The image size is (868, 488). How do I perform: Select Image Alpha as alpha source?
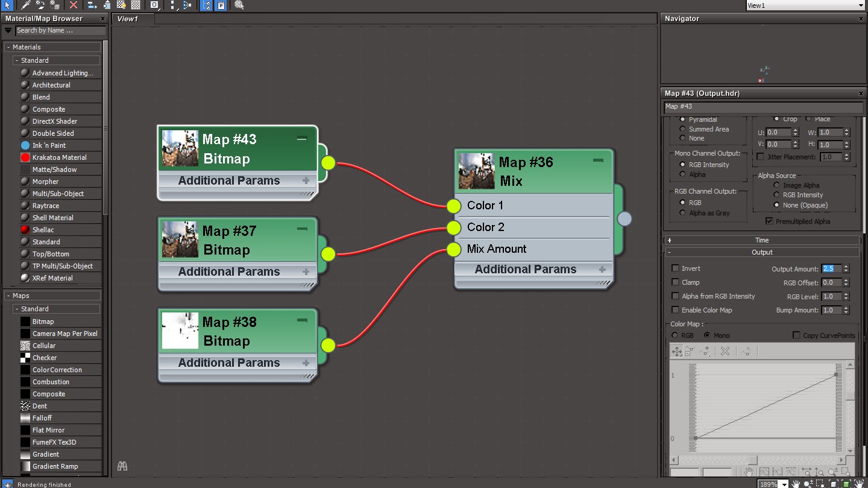776,185
